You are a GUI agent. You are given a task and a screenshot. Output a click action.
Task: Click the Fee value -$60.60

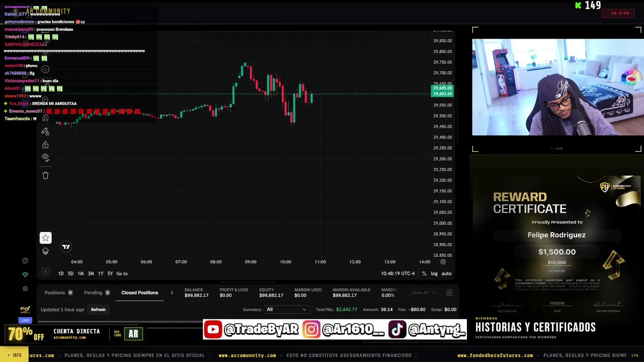(x=417, y=310)
